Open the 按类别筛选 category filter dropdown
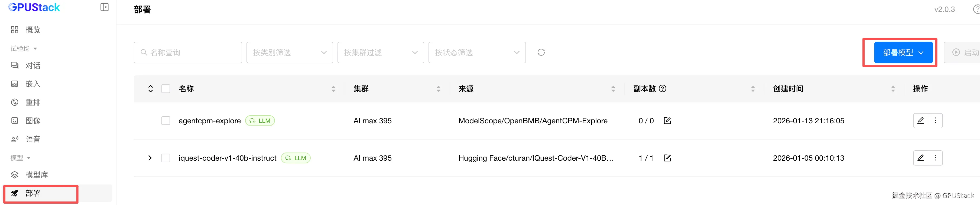980x205 pixels. [x=290, y=52]
